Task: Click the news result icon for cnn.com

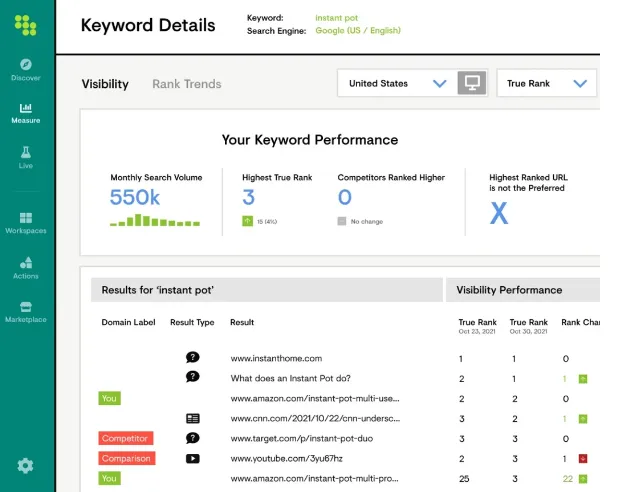Action: pos(193,419)
